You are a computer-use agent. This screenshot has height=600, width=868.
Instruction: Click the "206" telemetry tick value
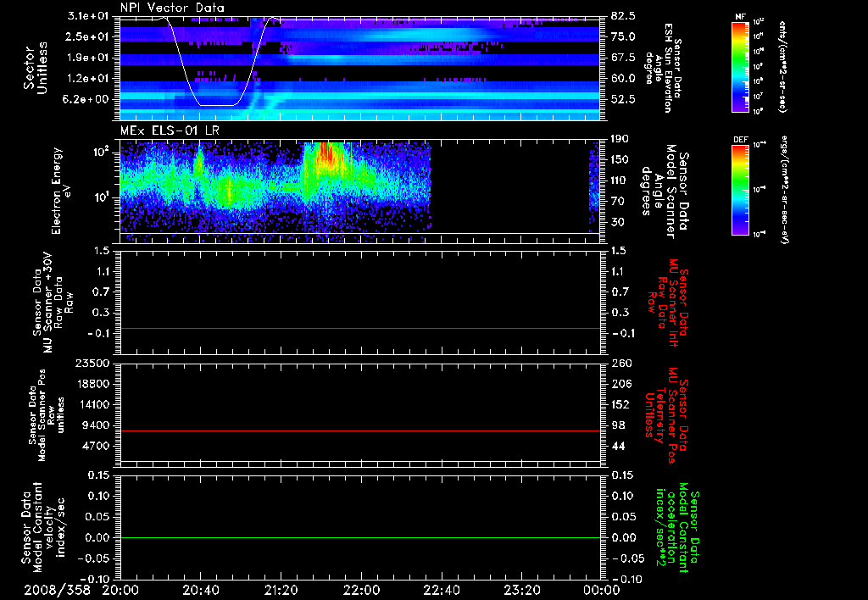(620, 384)
